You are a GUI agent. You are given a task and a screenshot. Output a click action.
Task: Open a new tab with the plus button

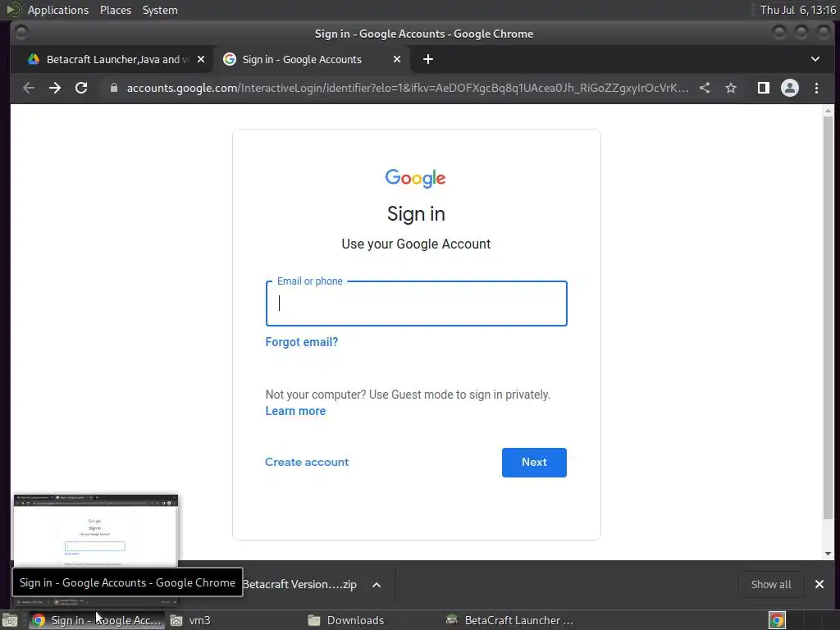(427, 59)
